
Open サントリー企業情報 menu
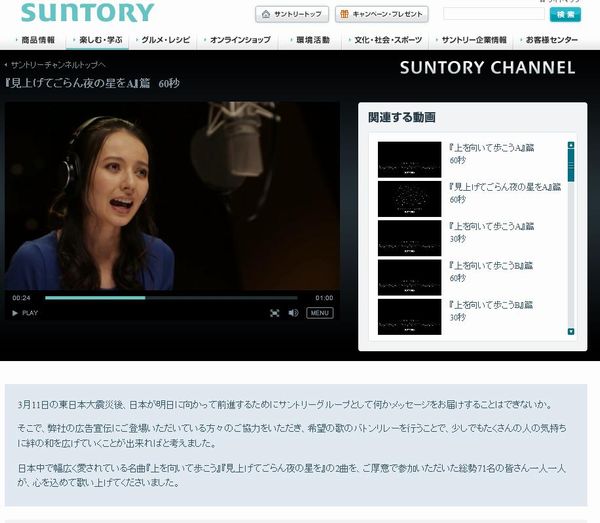tap(474, 40)
